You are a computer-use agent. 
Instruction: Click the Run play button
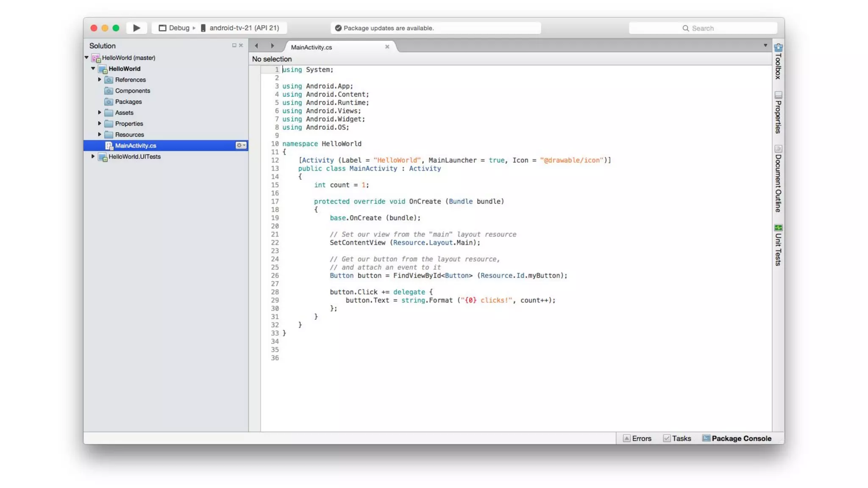click(x=136, y=28)
